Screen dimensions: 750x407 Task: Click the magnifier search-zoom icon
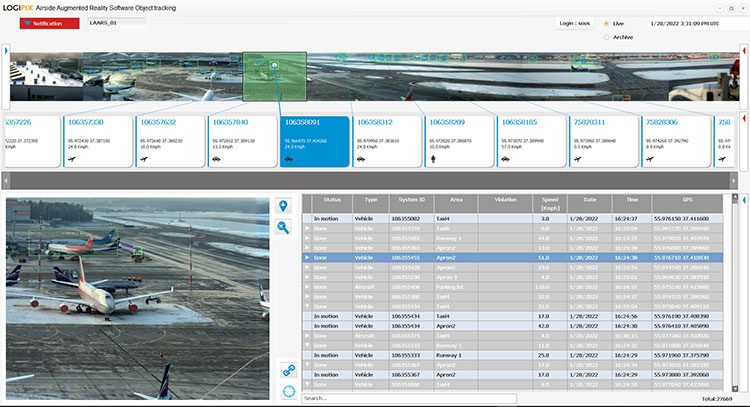coord(285,227)
